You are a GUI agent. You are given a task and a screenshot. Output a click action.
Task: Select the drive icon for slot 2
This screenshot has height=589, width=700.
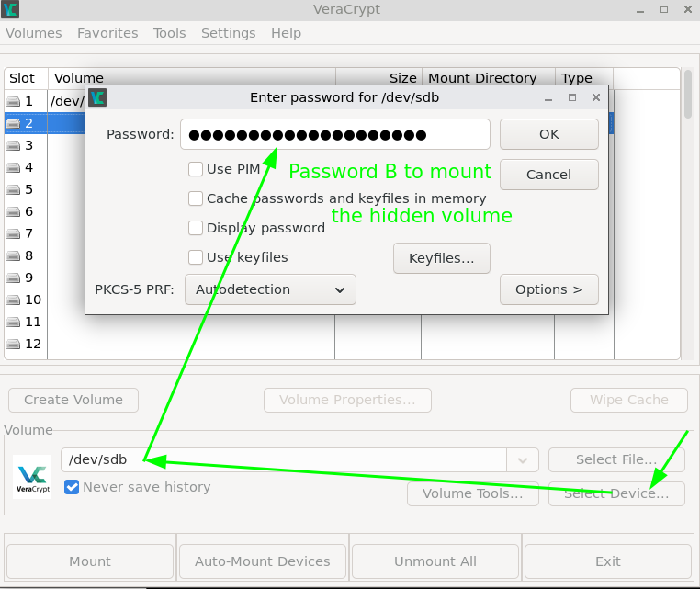tap(13, 124)
